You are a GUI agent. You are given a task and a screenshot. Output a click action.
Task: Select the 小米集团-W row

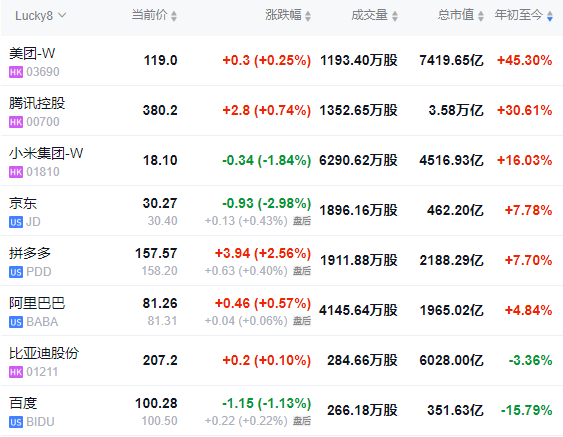[282, 161]
